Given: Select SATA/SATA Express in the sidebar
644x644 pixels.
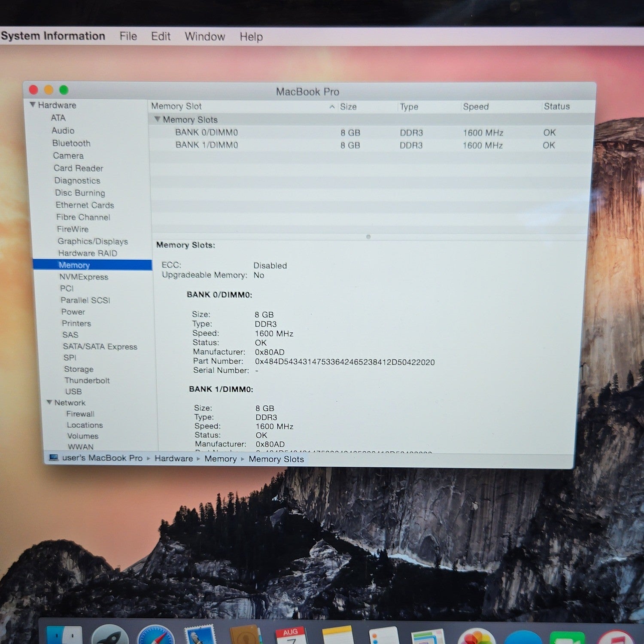Looking at the screenshot, I should click(x=100, y=346).
